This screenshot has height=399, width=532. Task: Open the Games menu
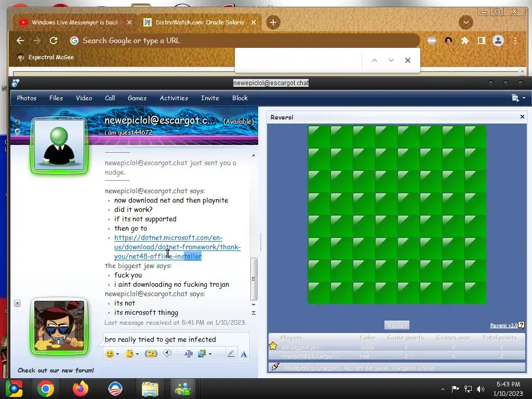137,98
